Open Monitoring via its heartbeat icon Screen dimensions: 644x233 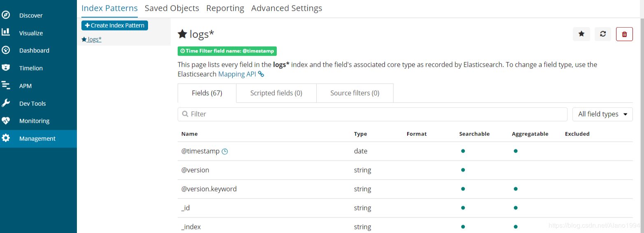(6, 121)
